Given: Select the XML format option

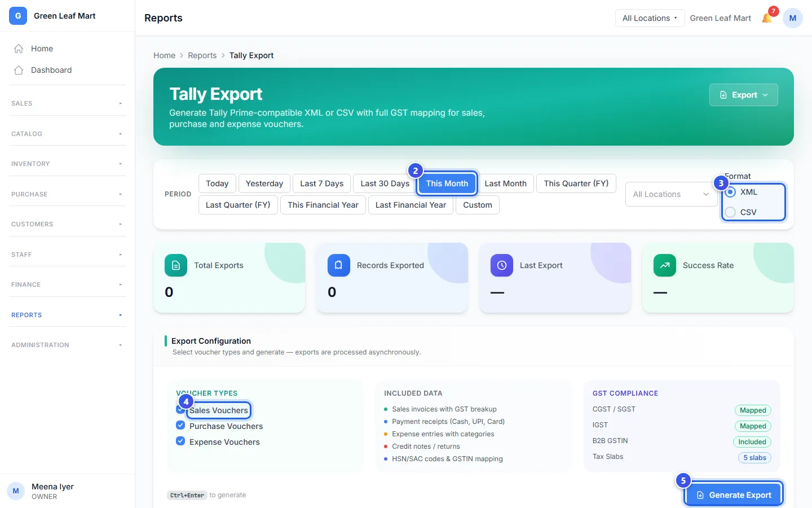Looking at the screenshot, I should (731, 192).
